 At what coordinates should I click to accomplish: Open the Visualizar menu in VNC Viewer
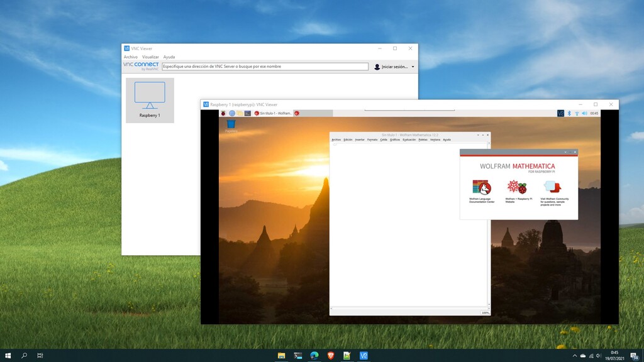(x=150, y=57)
